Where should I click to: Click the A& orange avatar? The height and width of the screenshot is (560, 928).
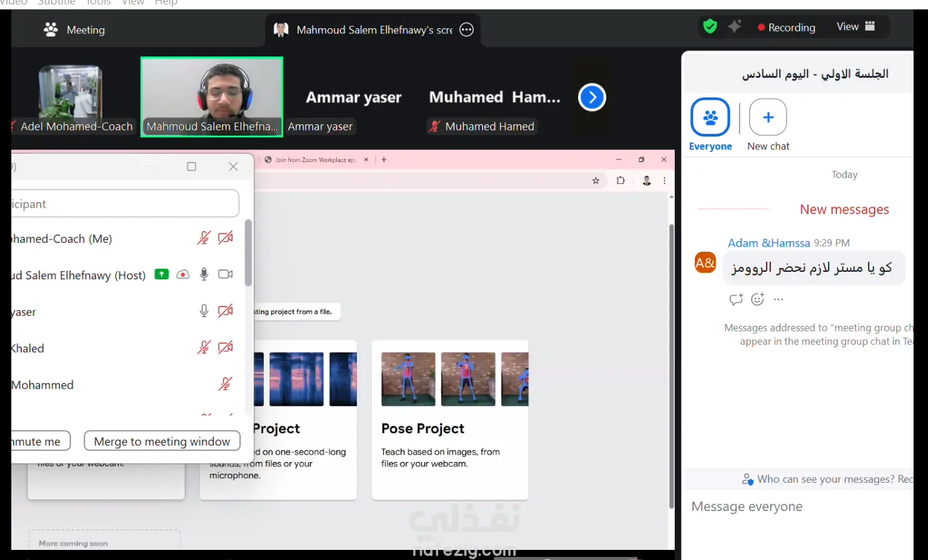click(x=705, y=262)
